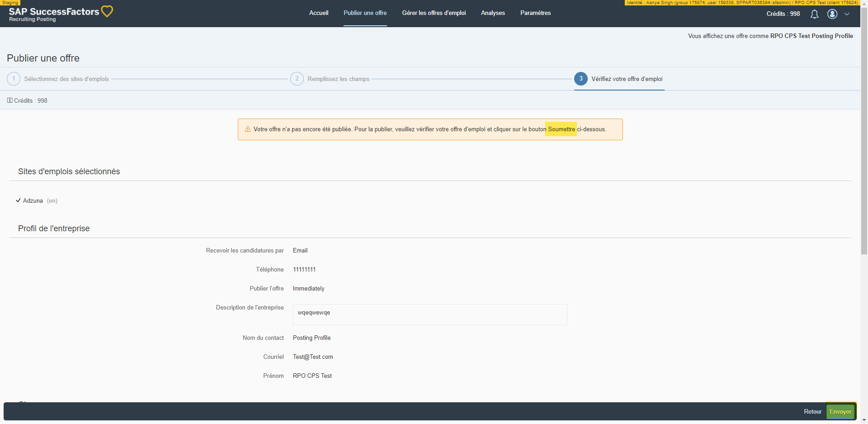Open the notifications bell
This screenshot has height=424, width=868.
[814, 14]
